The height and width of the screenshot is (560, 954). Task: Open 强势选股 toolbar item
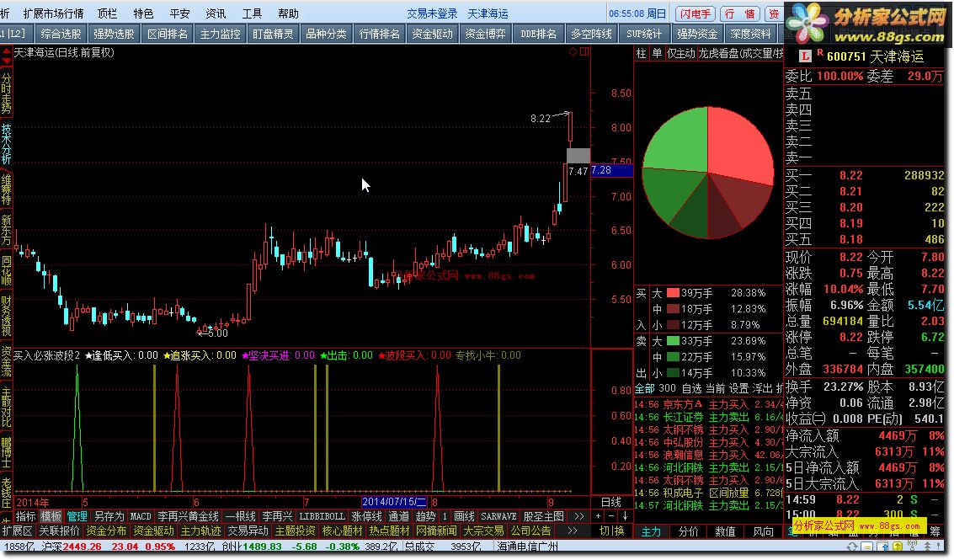click(x=114, y=34)
